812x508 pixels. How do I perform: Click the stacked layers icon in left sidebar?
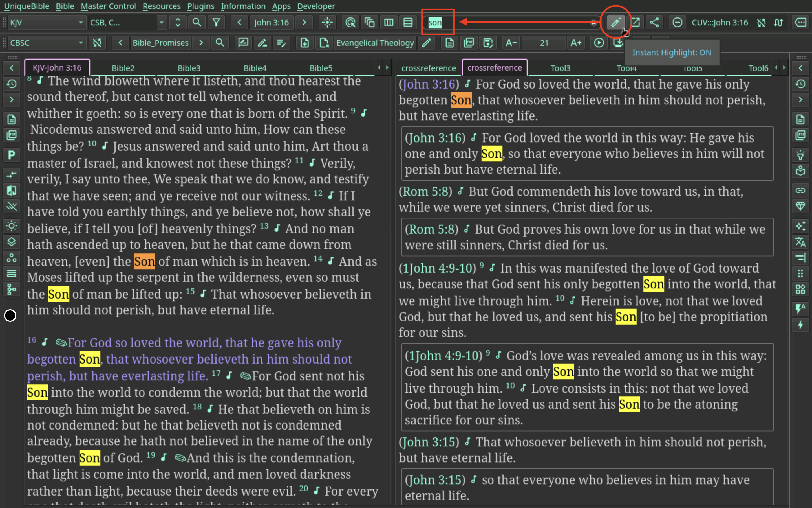pos(11,242)
